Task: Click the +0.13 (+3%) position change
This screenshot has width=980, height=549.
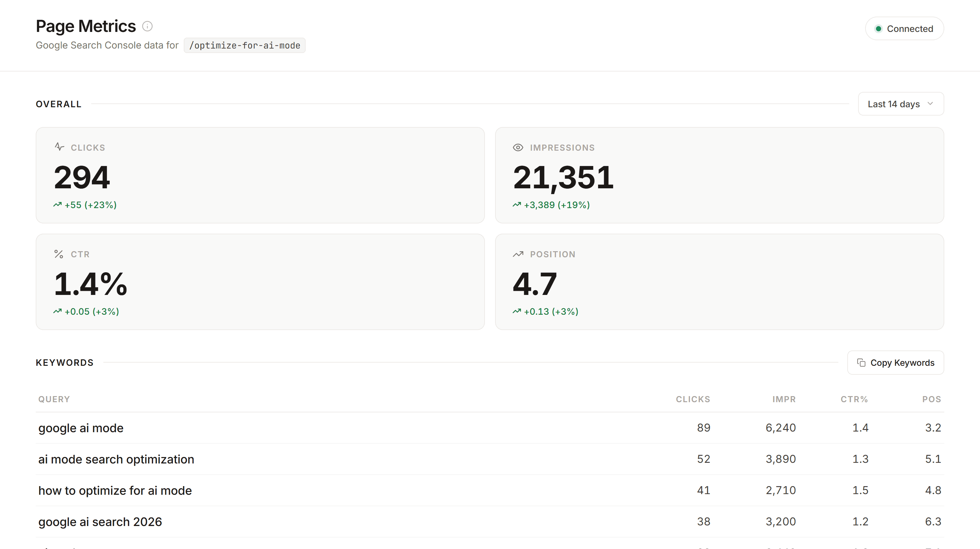Action: click(x=551, y=312)
